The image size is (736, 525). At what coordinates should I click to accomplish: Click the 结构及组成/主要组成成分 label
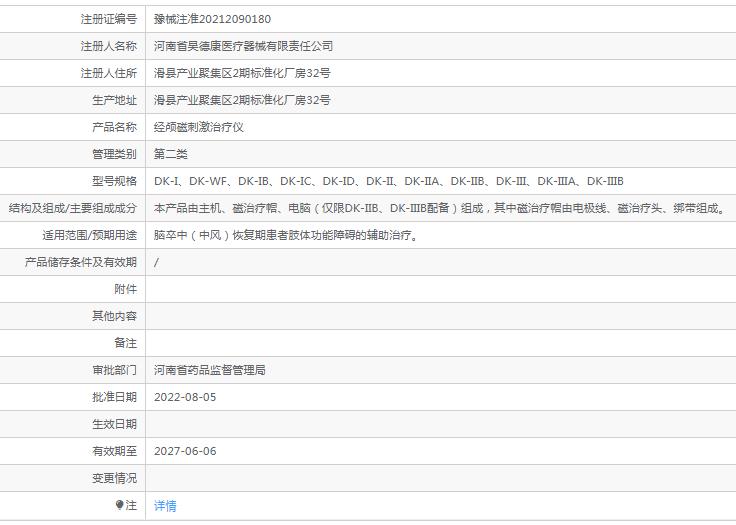73,208
